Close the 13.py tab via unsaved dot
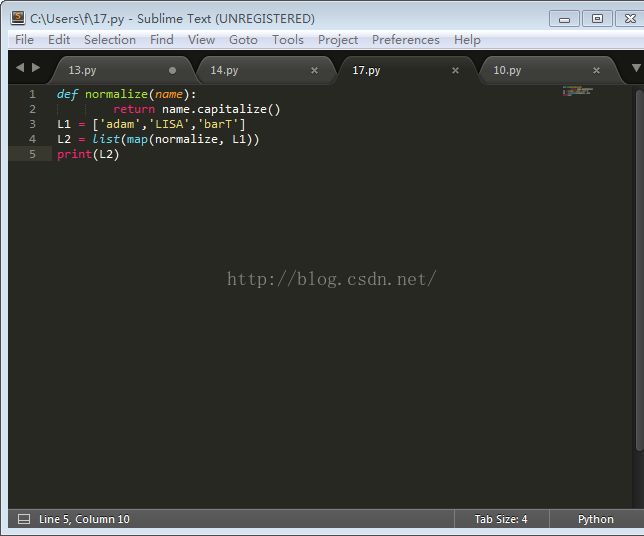The image size is (644, 536). coord(172,71)
